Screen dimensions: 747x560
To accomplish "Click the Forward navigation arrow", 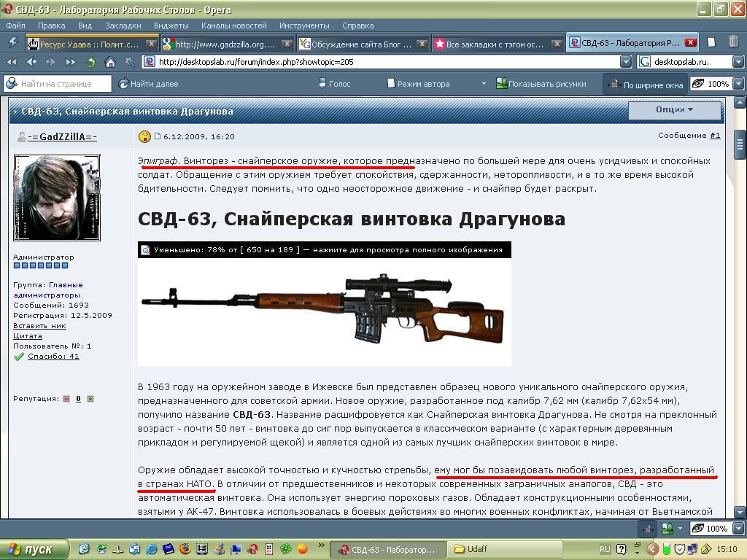I will 51,62.
